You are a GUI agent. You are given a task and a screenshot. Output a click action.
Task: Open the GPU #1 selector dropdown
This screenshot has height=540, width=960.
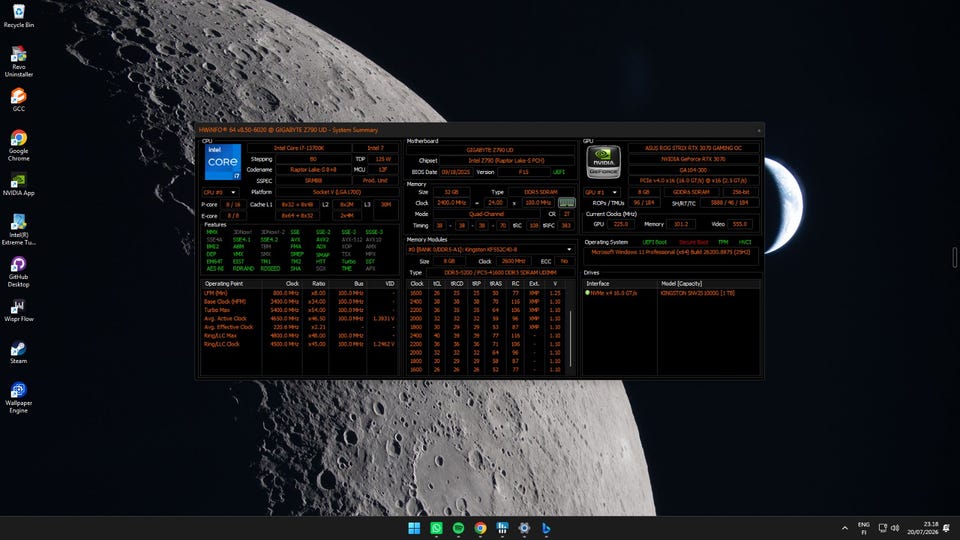point(601,192)
